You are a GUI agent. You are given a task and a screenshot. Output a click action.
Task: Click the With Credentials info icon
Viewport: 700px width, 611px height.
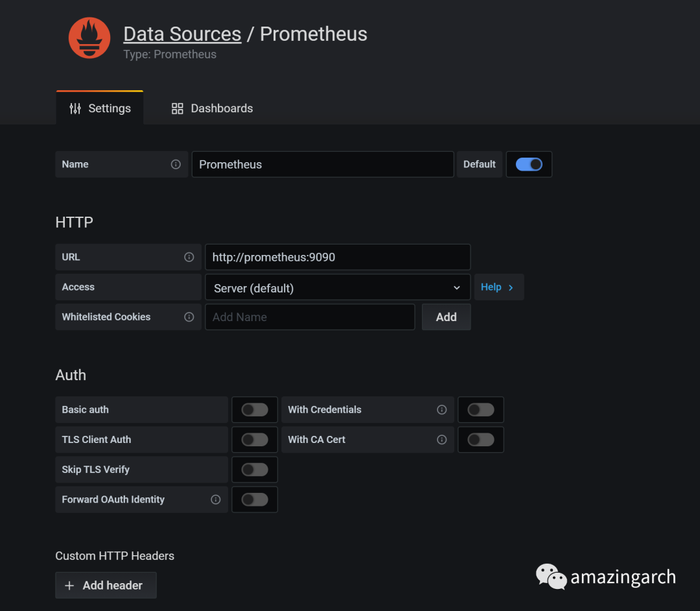click(442, 410)
